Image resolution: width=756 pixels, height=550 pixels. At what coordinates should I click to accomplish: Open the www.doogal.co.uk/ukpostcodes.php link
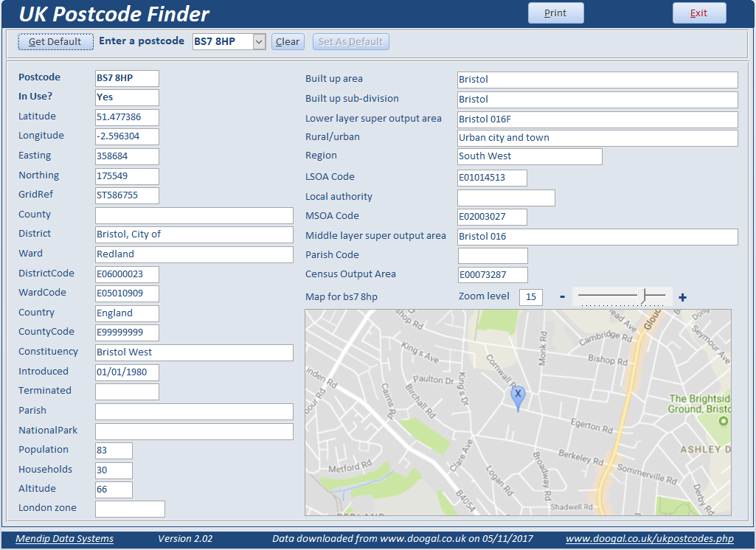(650, 538)
